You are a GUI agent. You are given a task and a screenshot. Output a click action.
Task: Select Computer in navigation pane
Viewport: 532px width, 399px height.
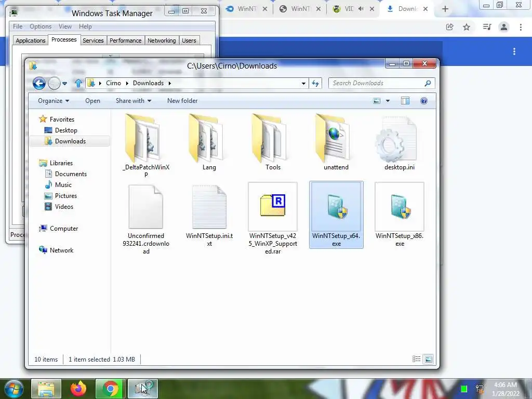64,229
